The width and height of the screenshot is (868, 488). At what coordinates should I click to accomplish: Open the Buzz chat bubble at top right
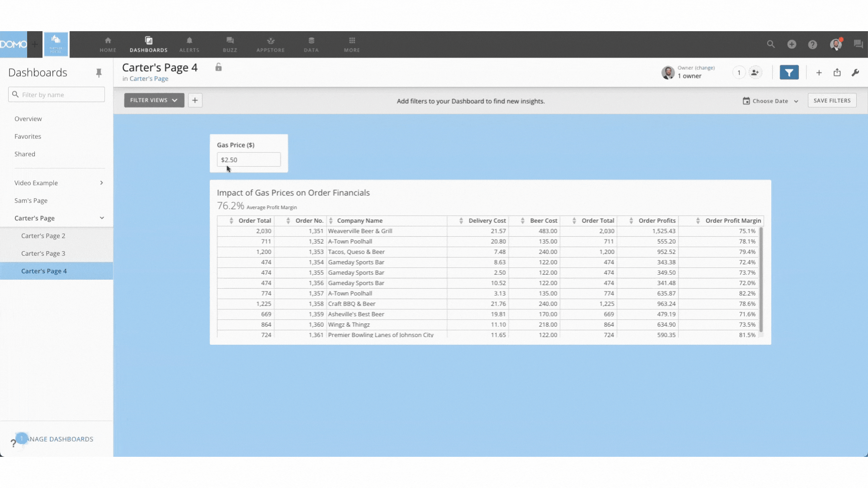[858, 44]
